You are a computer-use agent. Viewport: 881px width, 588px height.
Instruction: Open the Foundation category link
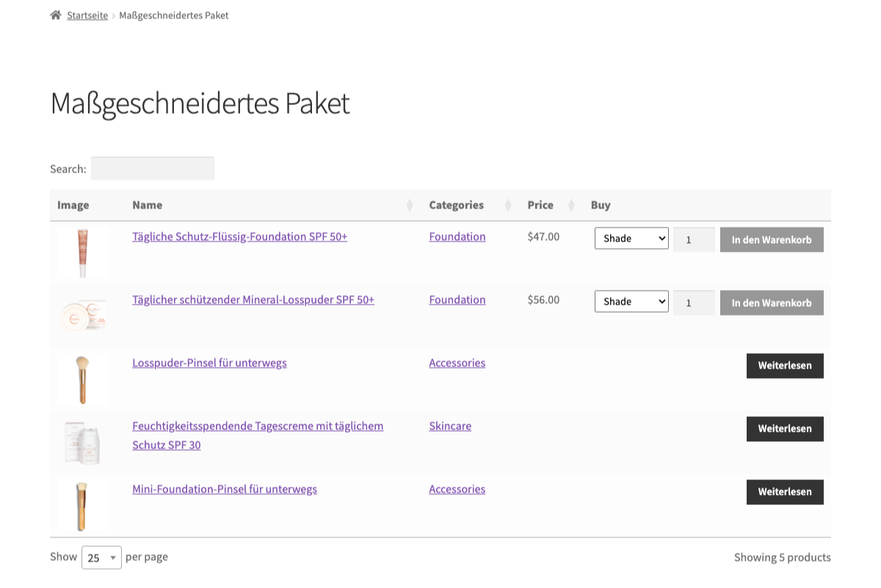pyautogui.click(x=457, y=236)
